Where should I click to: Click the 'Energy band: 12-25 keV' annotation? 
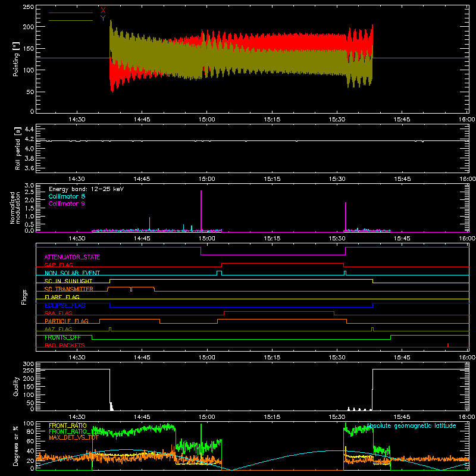point(86,189)
